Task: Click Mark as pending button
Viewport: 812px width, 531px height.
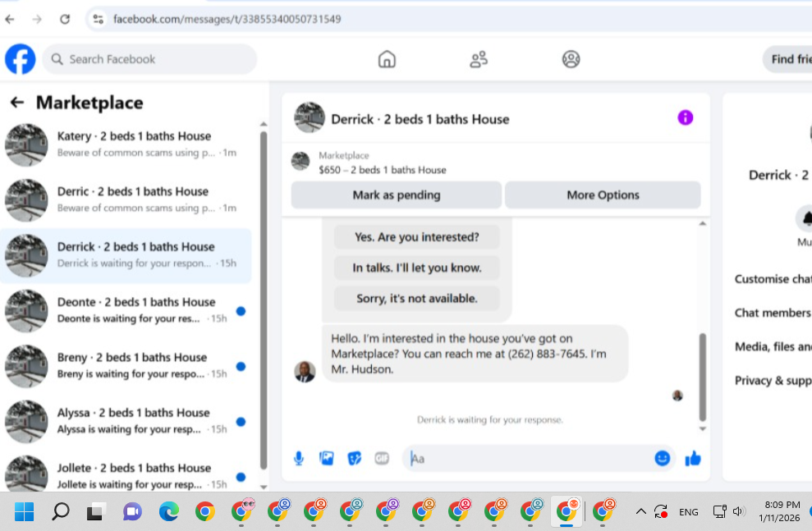Action: [x=397, y=195]
